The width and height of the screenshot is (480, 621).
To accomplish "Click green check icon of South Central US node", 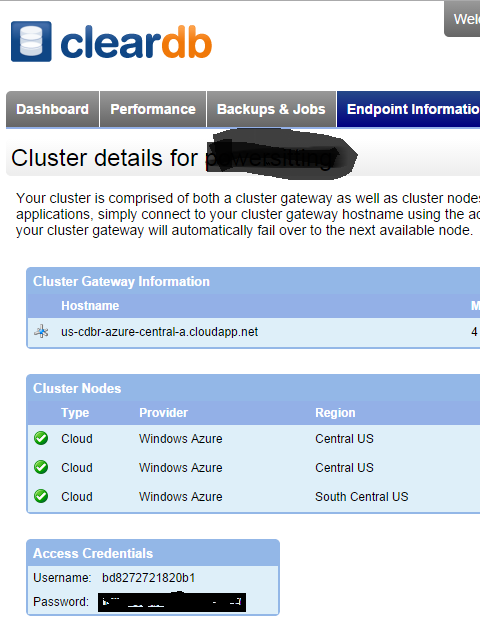I will (41, 496).
